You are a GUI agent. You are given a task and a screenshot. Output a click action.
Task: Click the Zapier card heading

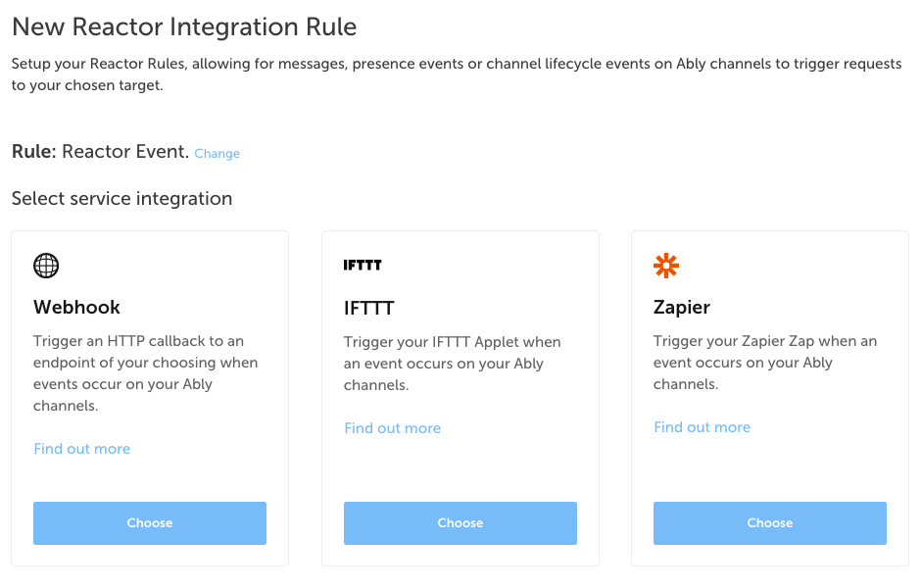(x=681, y=307)
